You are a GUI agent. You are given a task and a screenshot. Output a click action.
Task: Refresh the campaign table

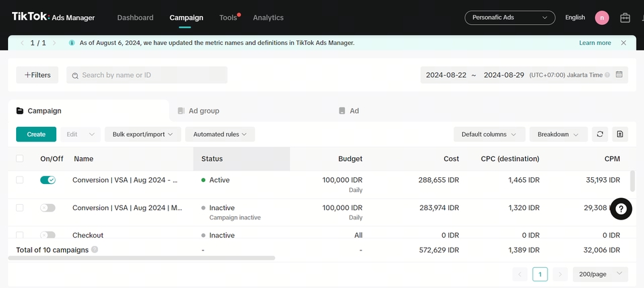(x=600, y=134)
